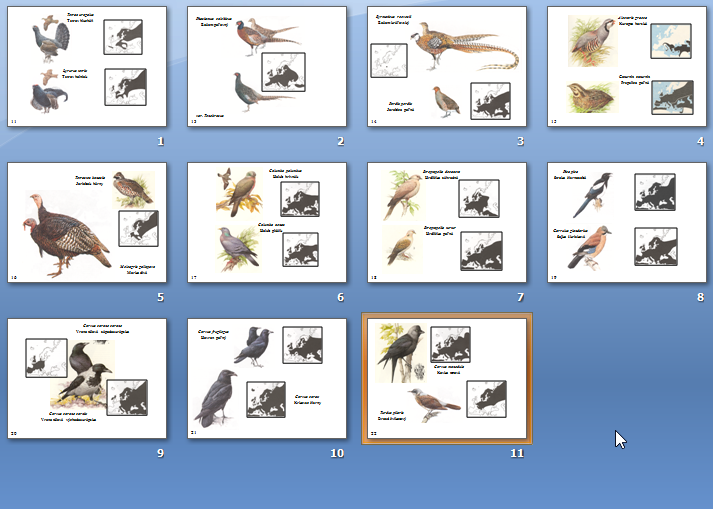Image resolution: width=713 pixels, height=509 pixels.
Task: Open slide 3 with long-tailed pheasant
Action: tap(447, 66)
